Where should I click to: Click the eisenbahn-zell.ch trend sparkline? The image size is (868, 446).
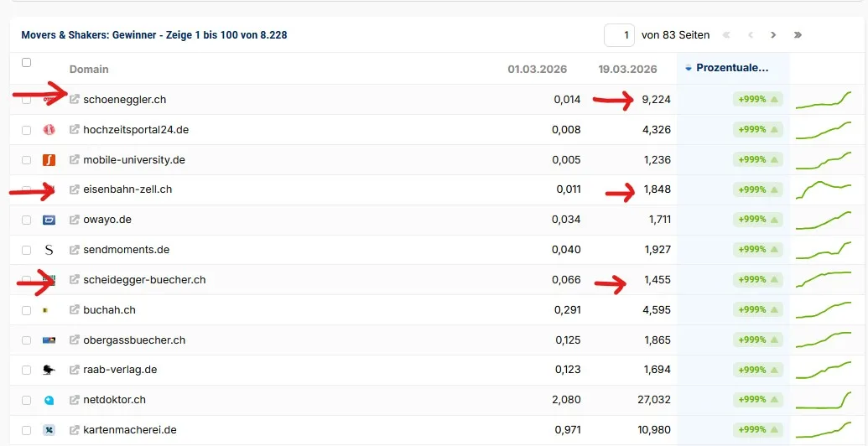click(824, 189)
